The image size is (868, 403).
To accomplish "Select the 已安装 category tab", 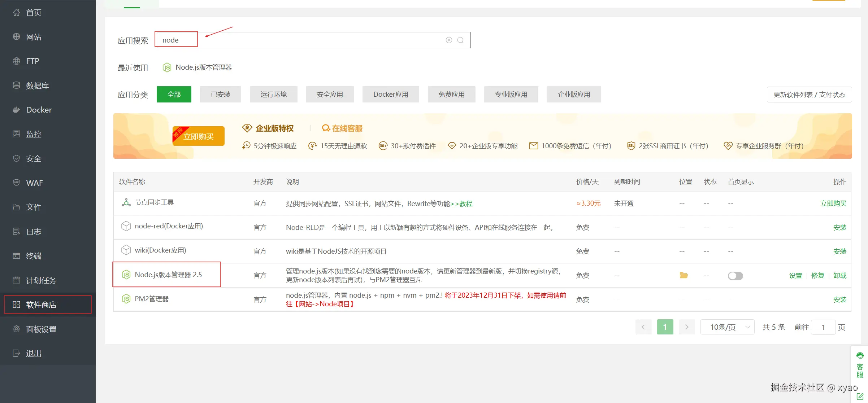I will pos(220,95).
